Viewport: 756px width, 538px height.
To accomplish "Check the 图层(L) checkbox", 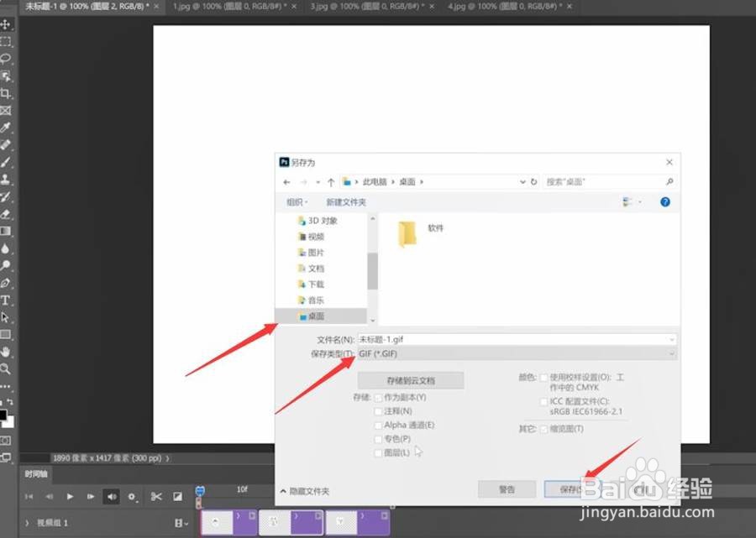I will point(379,453).
